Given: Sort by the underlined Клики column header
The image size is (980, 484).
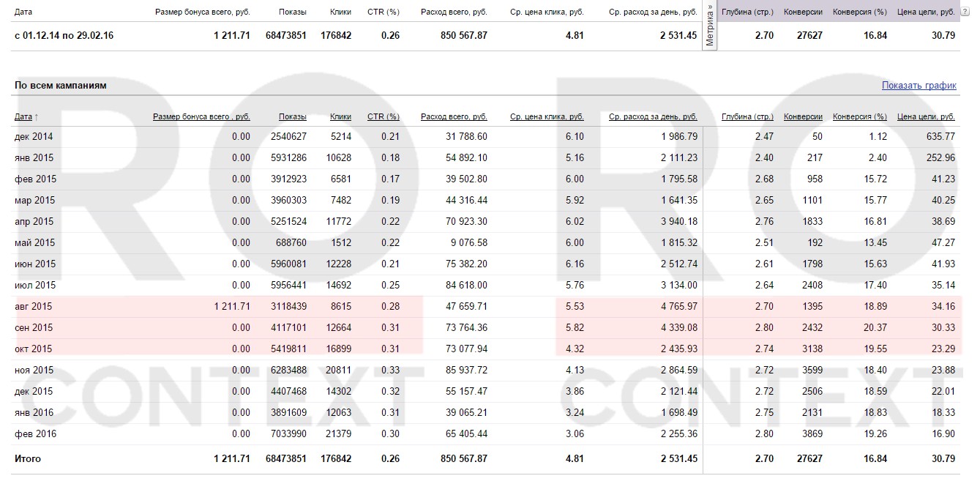Looking at the screenshot, I should pyautogui.click(x=340, y=116).
